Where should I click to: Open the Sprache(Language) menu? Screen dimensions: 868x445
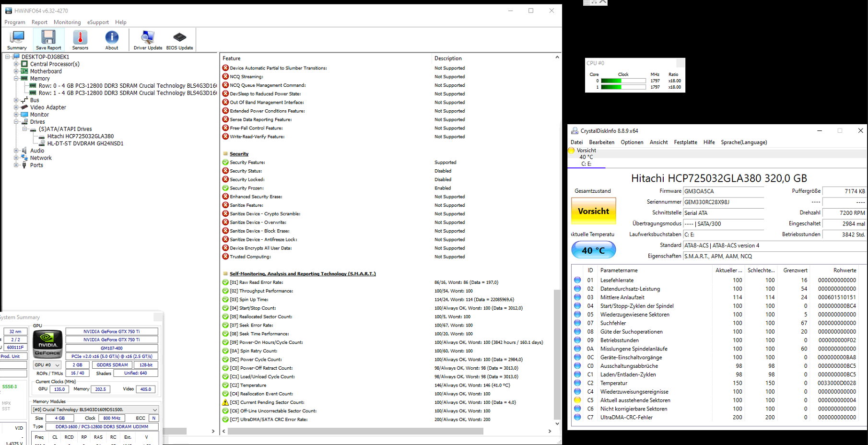coord(744,142)
